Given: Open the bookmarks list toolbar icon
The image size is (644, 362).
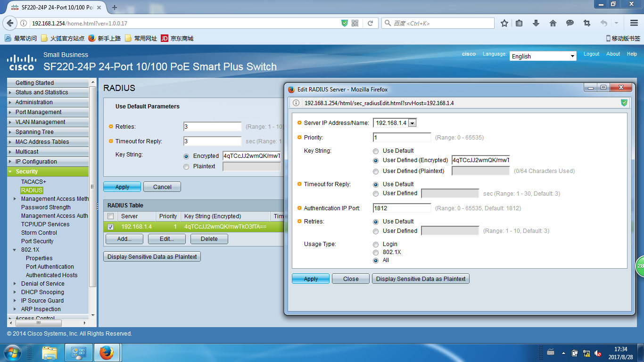Looking at the screenshot, I should click(519, 23).
